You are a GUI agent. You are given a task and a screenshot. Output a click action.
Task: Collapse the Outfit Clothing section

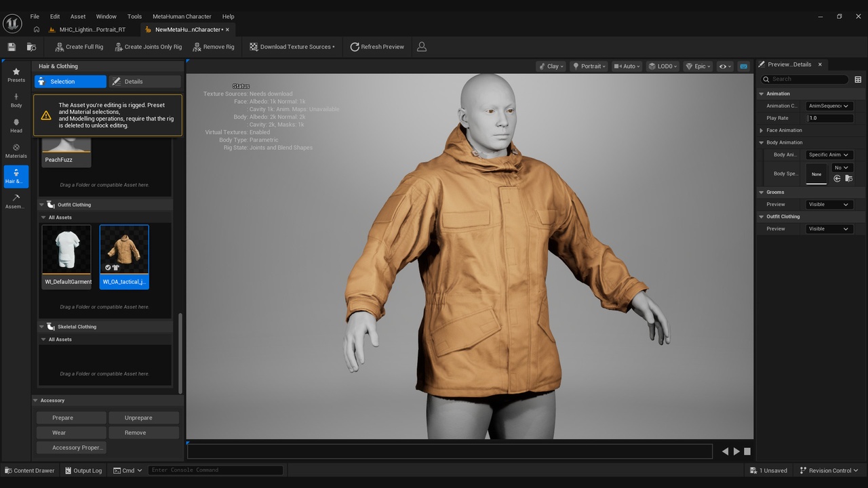41,205
